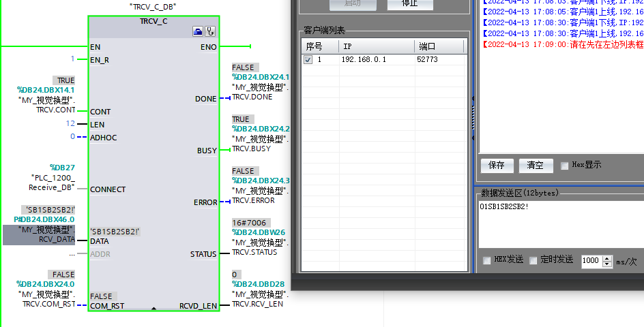Screen dimensions: 644x327
Task: Open TRCV_C diagnostics stethoscope icon
Action: click(210, 31)
